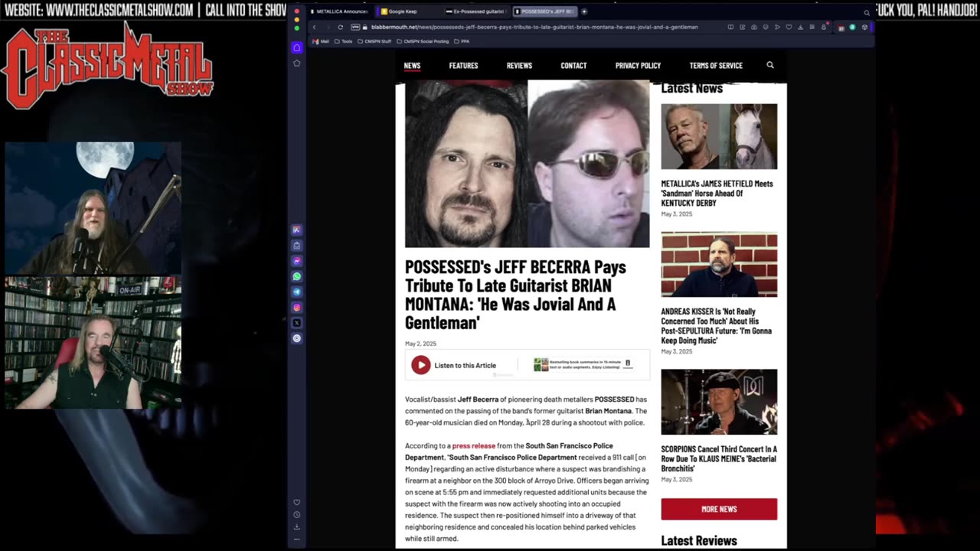Click the tab search magnifier icon
Image resolution: width=980 pixels, height=551 pixels.
(x=867, y=12)
